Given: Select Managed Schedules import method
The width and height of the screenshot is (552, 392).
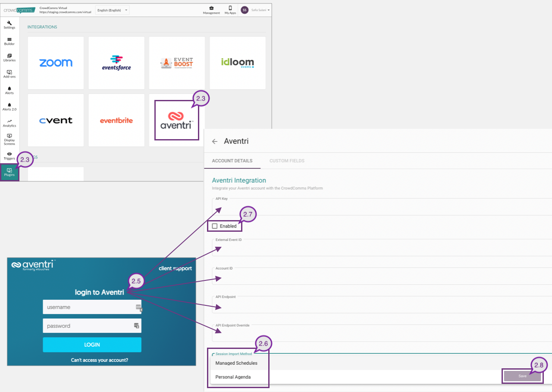Looking at the screenshot, I should coord(236,363).
